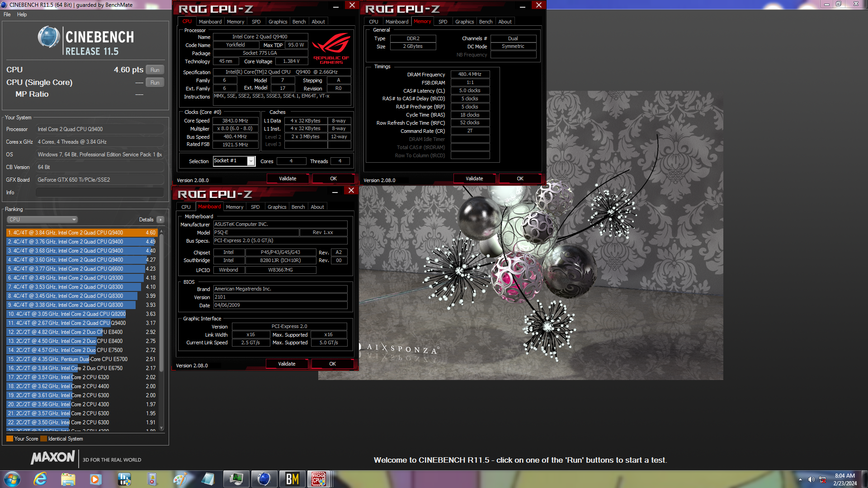Screen dimensions: 868x488
Task: Click Validate in the Memory CPU-Z window
Action: 474,178
